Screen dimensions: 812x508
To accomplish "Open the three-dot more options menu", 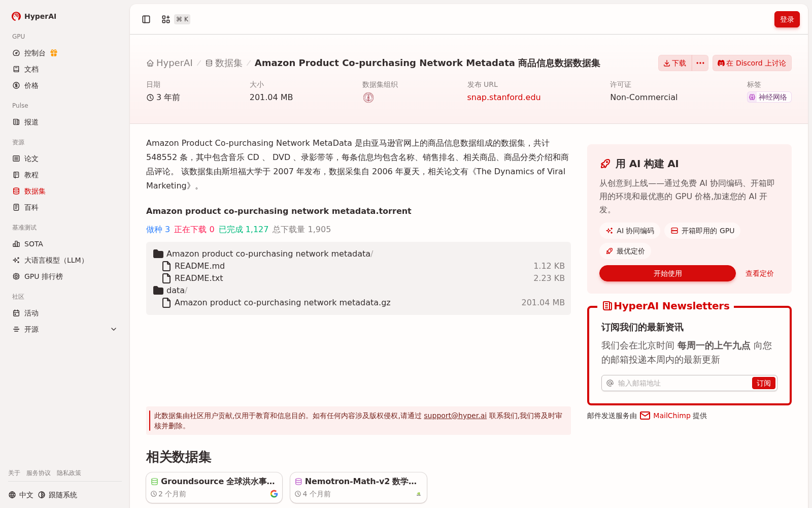I will [x=700, y=63].
